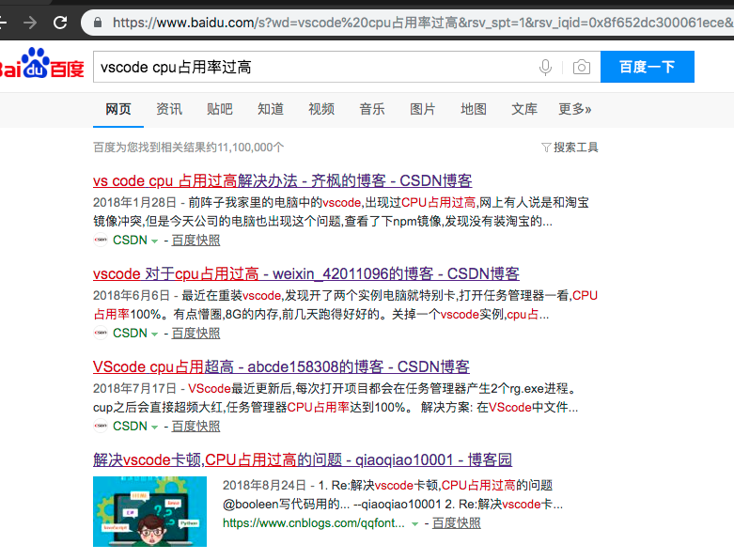Open the 文库 tab
This screenshot has width=734, height=560.
(x=524, y=110)
